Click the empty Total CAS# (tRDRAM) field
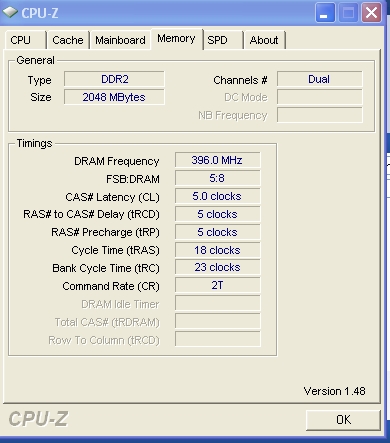The height and width of the screenshot is (443, 390). [x=218, y=322]
